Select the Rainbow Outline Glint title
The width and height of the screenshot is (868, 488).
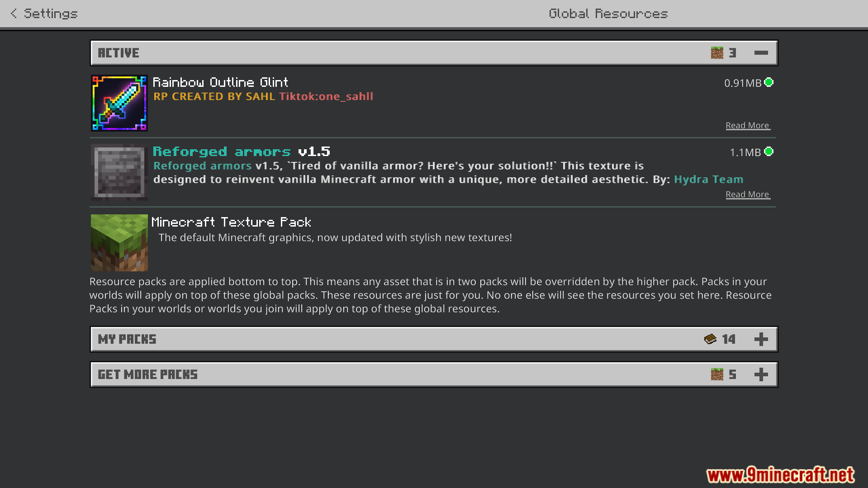click(220, 82)
